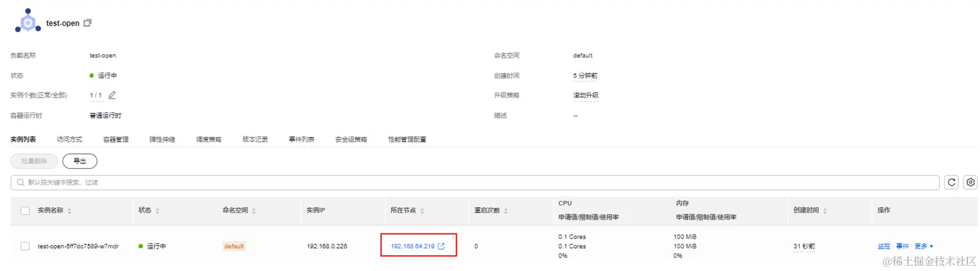
Task: Open 监控 for the instance
Action: tap(884, 246)
